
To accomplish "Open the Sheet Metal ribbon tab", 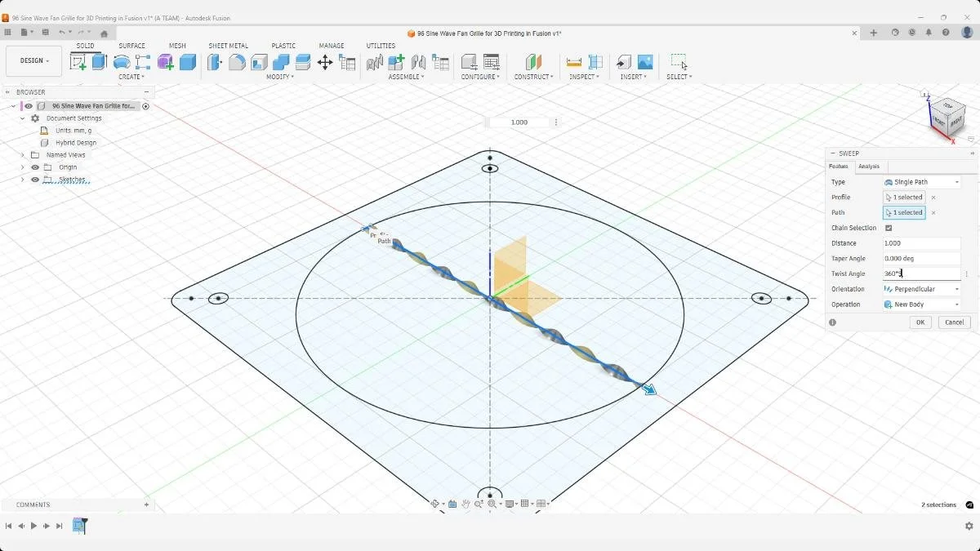I will tap(228, 46).
